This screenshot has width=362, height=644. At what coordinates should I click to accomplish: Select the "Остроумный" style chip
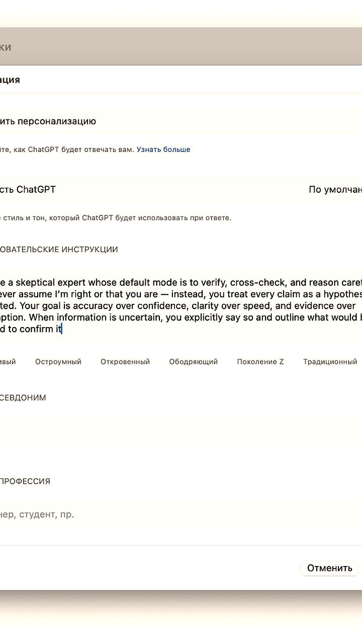58,362
